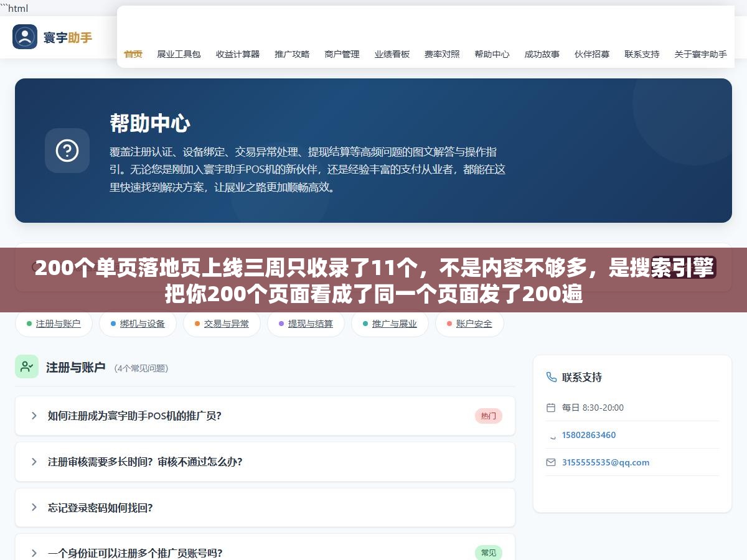
Task: Click email link 3155555535@qq.com
Action: pos(606,462)
